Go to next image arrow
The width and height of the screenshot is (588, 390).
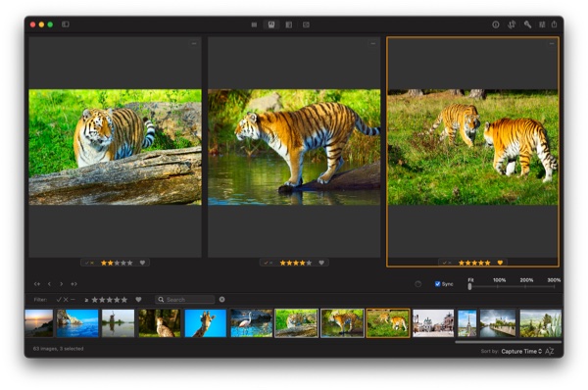point(61,284)
